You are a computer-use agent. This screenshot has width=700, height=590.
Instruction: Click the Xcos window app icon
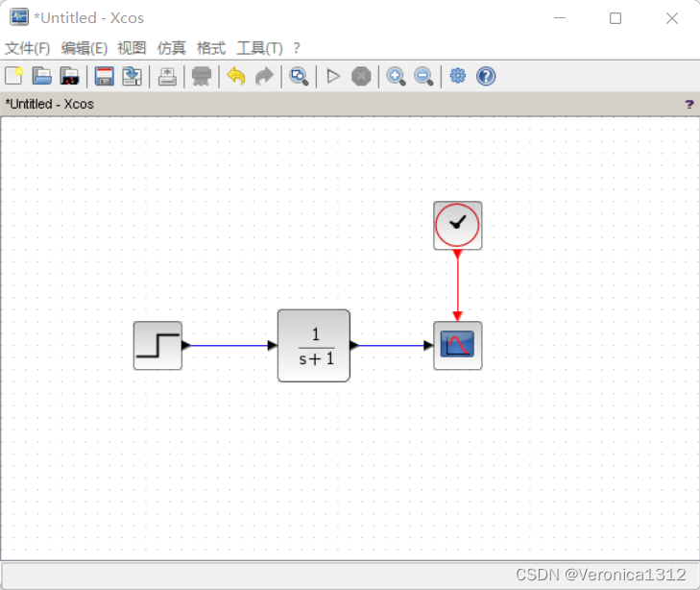(19, 17)
